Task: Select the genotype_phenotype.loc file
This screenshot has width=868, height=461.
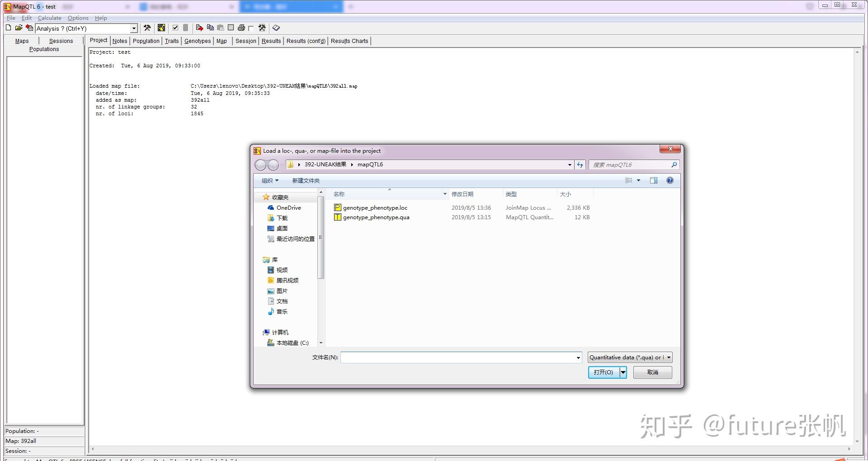Action: pyautogui.click(x=375, y=208)
